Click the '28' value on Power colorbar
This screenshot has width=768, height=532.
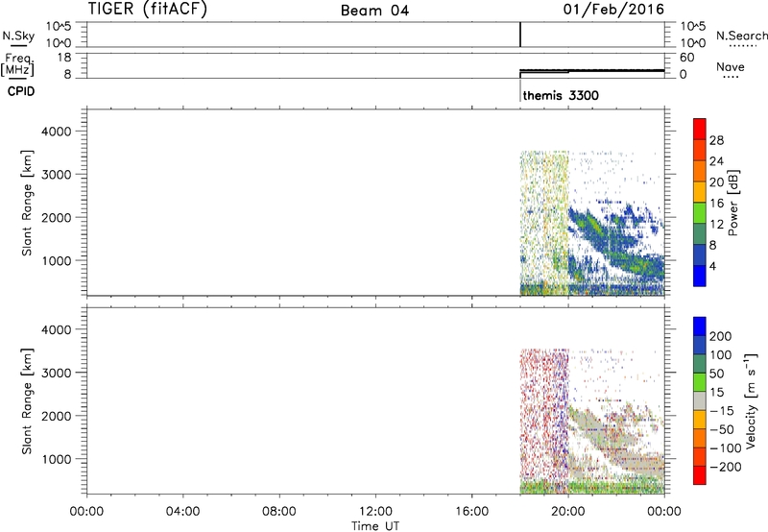click(716, 140)
